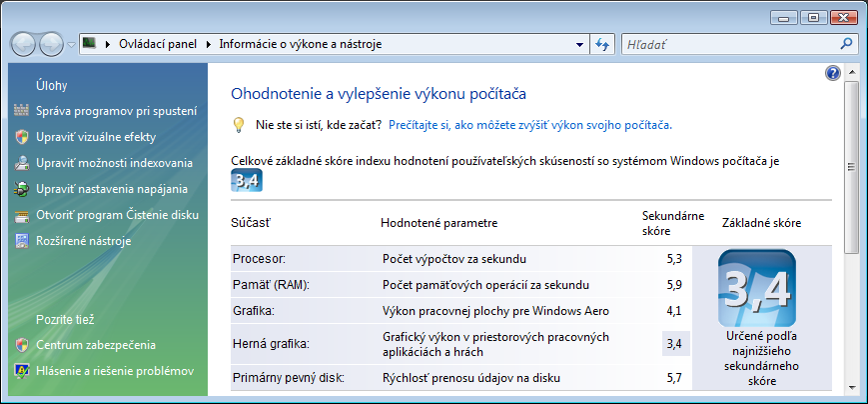The height and width of the screenshot is (404, 868).
Task: Click the scrollbar down arrow
Action: point(852,387)
